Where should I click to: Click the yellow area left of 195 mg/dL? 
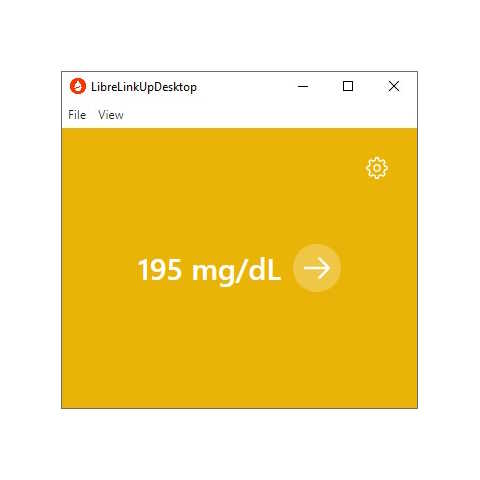pos(99,270)
